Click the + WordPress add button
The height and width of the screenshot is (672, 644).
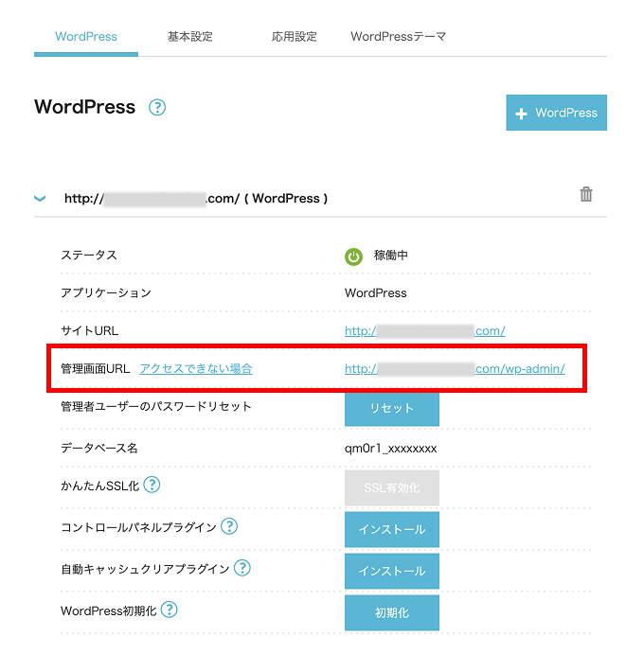point(556,113)
